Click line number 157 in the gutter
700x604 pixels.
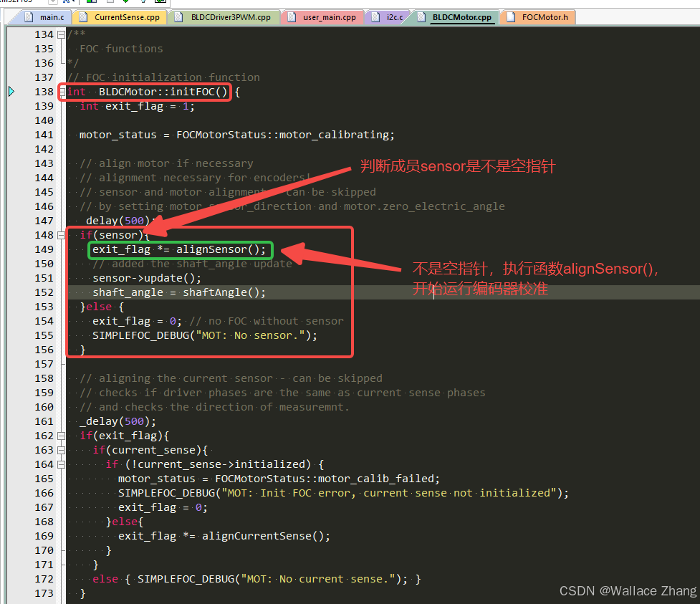tap(44, 364)
